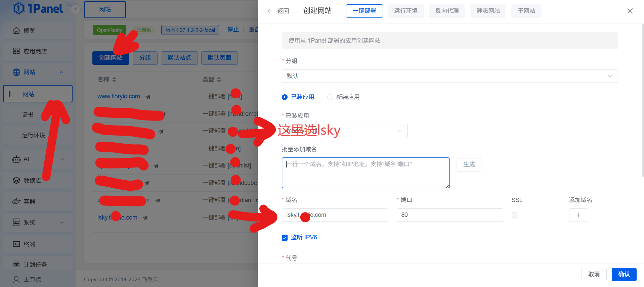Click the 批量添加域名 textarea
This screenshot has height=287, width=644.
(366, 173)
